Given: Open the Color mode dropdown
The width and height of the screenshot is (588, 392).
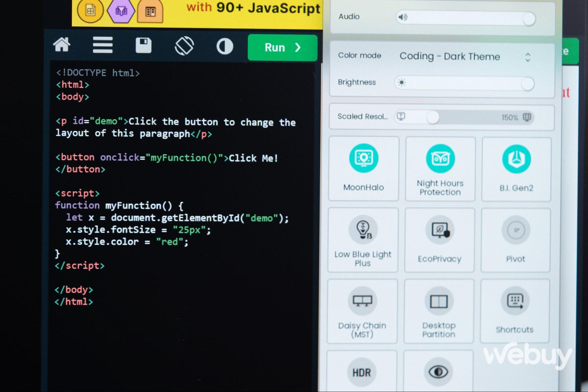Looking at the screenshot, I should 465,56.
